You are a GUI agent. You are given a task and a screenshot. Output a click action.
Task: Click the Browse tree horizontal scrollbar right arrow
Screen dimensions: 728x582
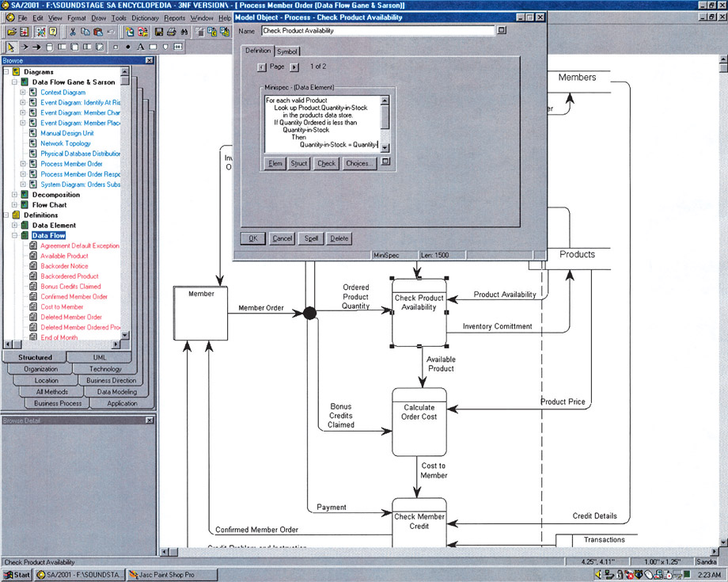116,344
